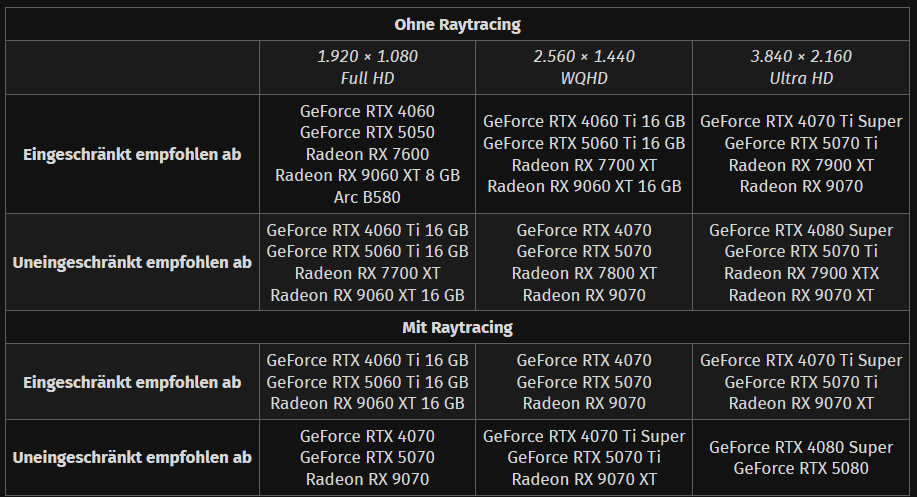Select non-XT "Radeon RX 9070" in Ohne Raytracing Ultra HD
The height and width of the screenshot is (497, 917).
[x=801, y=187]
